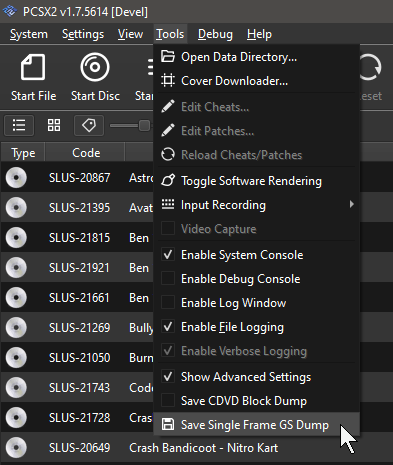Open the Settings menu
Image resolution: width=393 pixels, height=465 pixels.
click(x=83, y=34)
